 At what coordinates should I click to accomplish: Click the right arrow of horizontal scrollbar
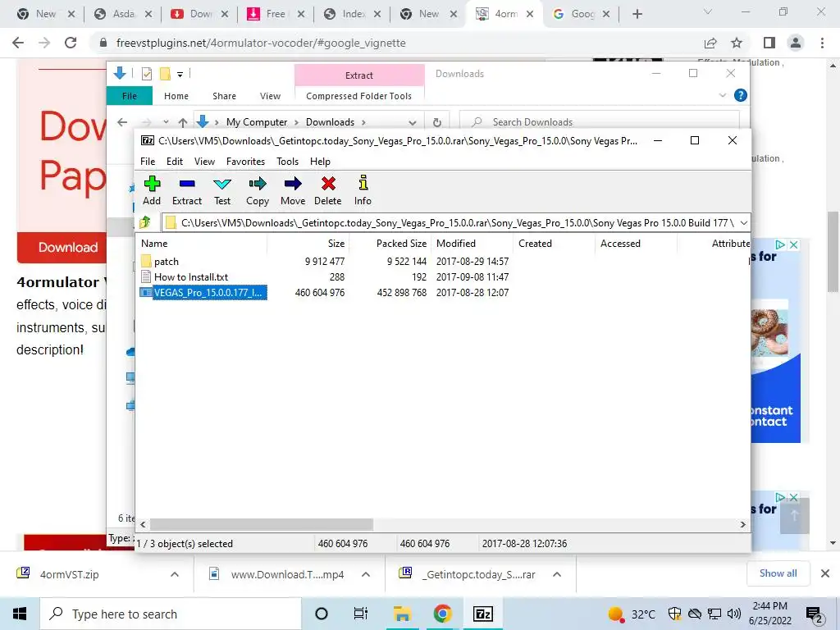coord(742,524)
